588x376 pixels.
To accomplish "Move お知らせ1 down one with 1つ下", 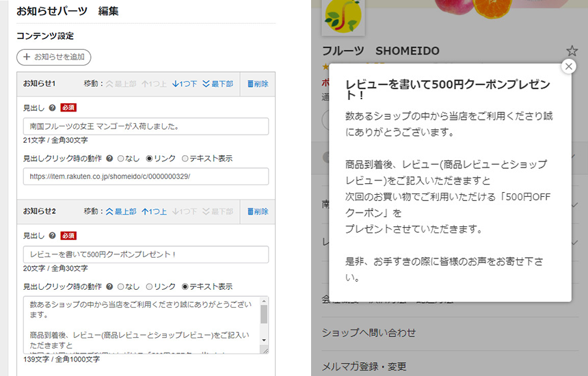I will [x=184, y=84].
